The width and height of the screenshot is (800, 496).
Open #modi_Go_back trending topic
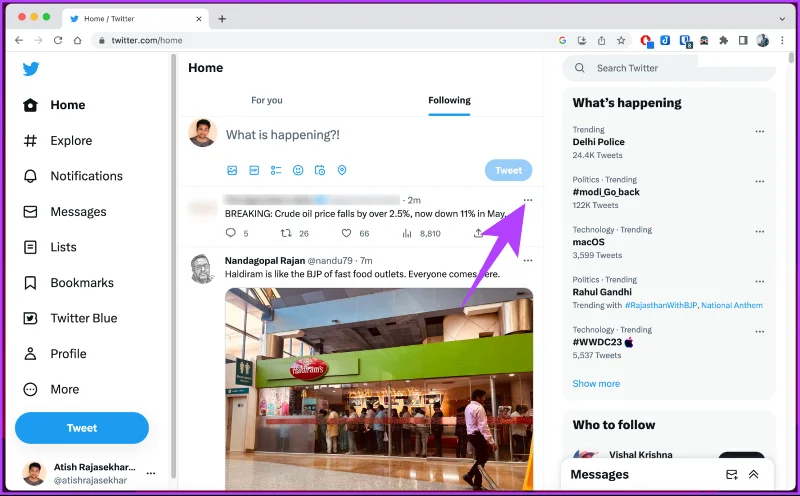(606, 192)
